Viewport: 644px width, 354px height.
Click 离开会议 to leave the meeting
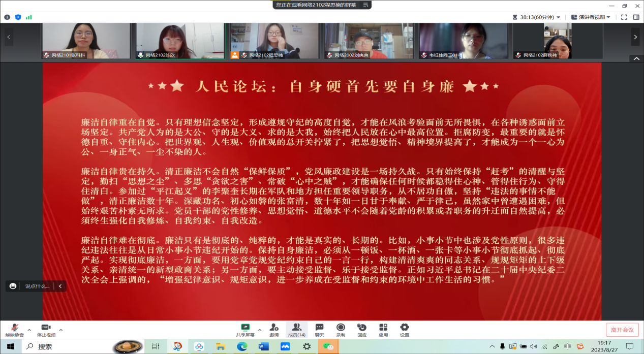(x=622, y=330)
